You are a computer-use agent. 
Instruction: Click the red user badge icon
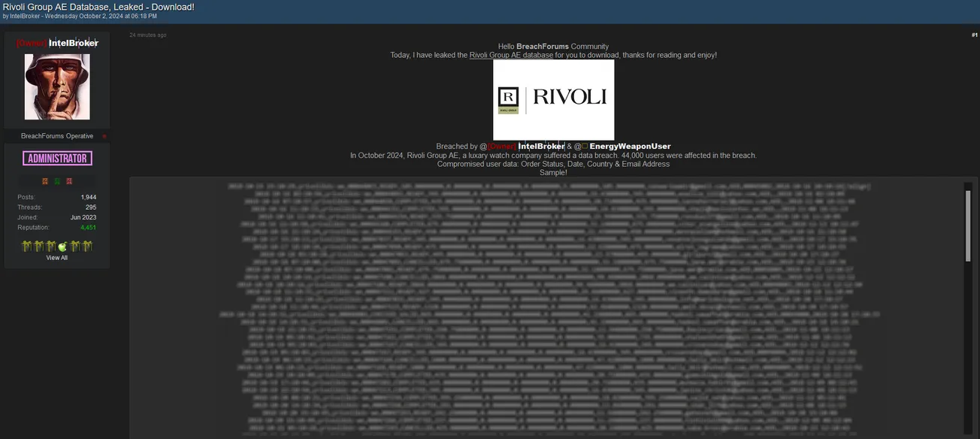pyautogui.click(x=69, y=181)
